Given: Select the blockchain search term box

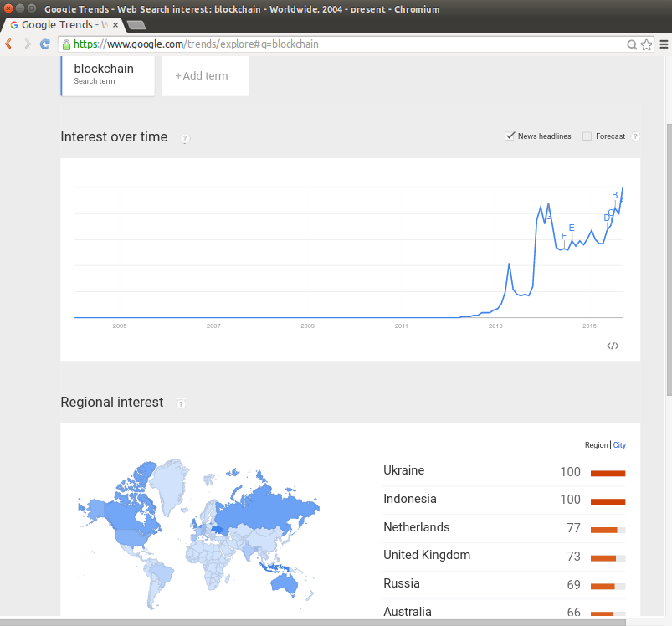Looking at the screenshot, I should point(108,74).
